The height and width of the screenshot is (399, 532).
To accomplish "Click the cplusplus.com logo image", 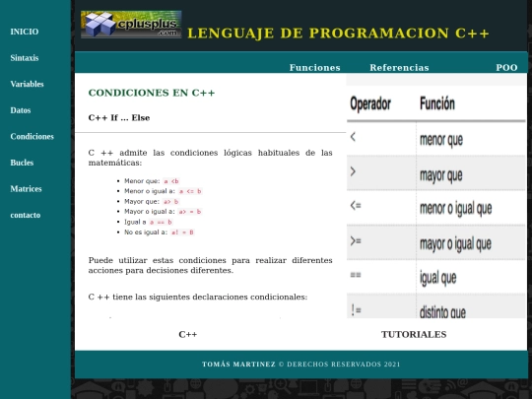I will click(x=131, y=25).
